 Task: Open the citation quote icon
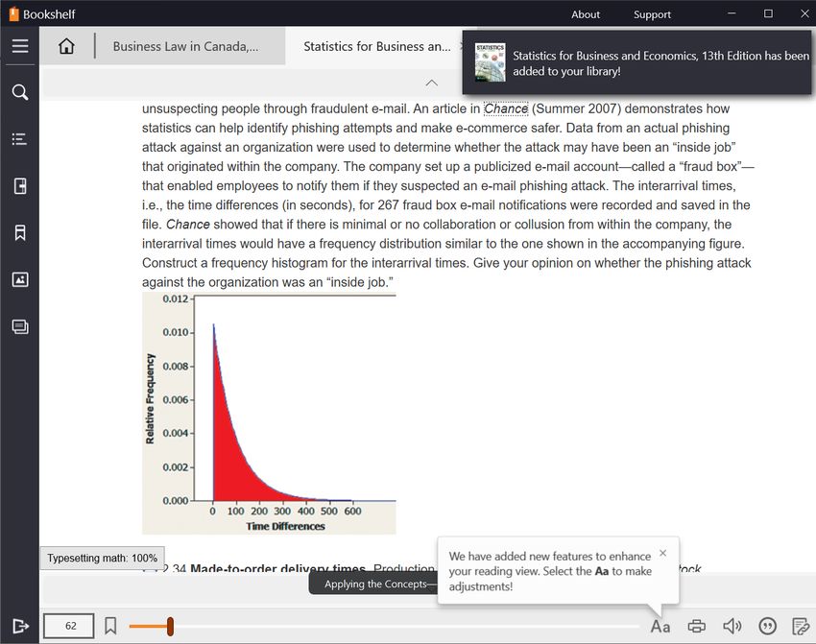767,627
